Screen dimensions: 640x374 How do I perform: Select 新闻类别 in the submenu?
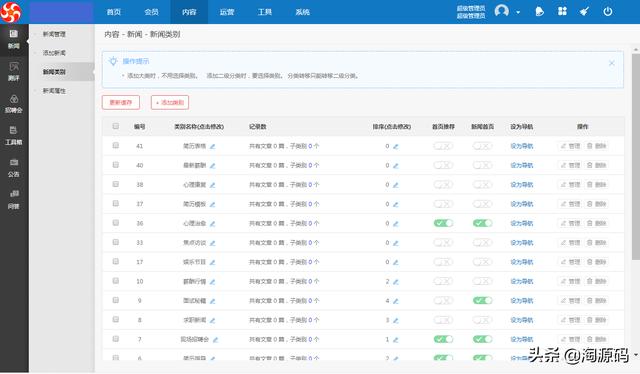pyautogui.click(x=54, y=72)
